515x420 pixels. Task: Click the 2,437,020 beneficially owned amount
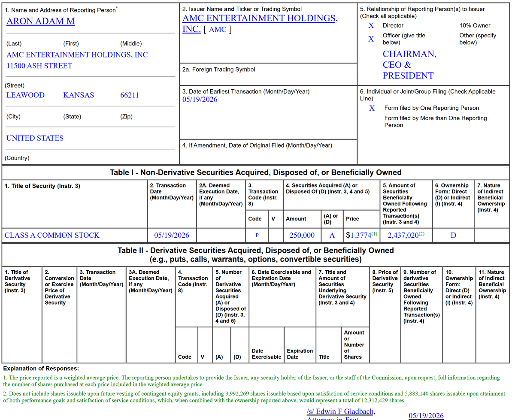(x=403, y=235)
